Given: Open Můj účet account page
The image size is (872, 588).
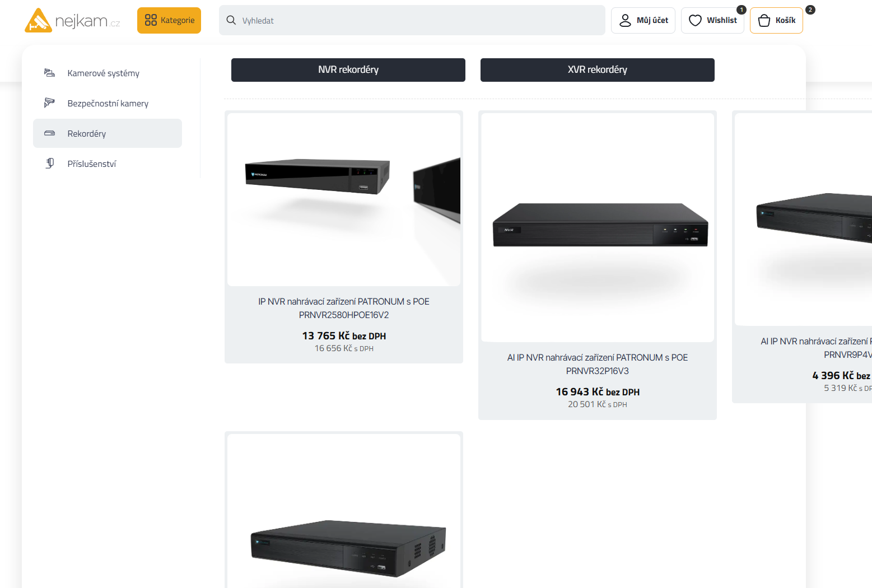Looking at the screenshot, I should tap(643, 21).
